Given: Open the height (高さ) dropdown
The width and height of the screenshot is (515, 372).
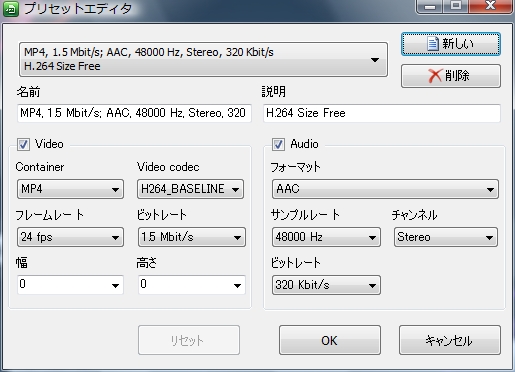Looking at the screenshot, I should [x=192, y=285].
